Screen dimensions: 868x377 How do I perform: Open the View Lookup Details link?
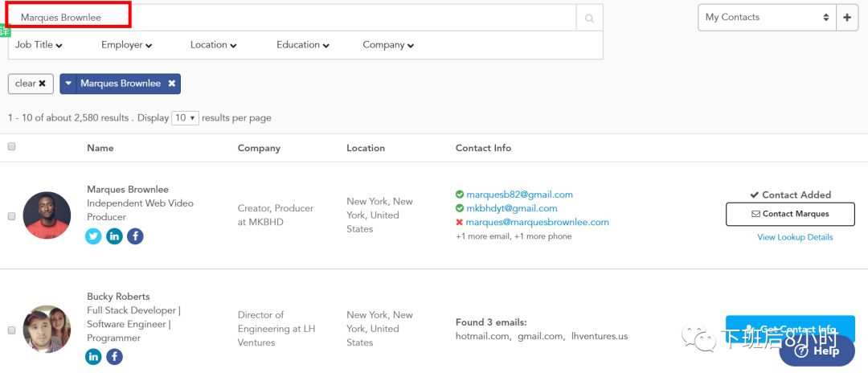(x=795, y=237)
